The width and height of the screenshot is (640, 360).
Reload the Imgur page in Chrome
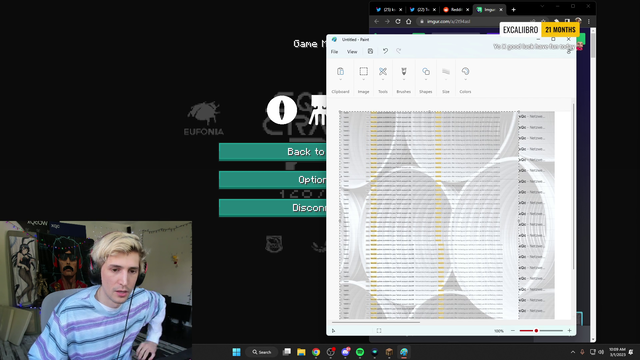coord(398,21)
